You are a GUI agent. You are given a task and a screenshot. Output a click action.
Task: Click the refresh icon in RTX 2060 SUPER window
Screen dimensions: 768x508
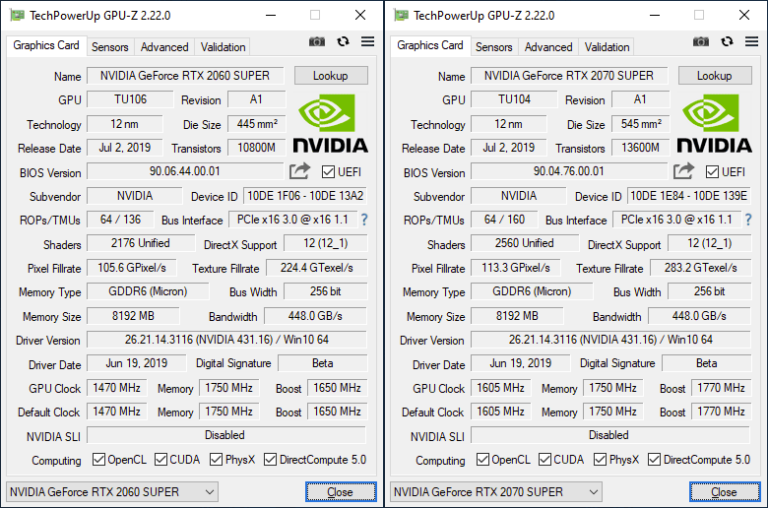click(x=343, y=42)
